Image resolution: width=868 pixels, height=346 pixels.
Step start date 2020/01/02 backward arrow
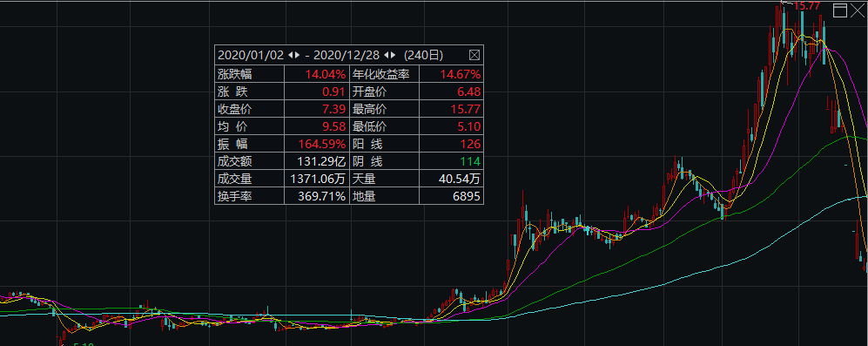click(x=291, y=55)
